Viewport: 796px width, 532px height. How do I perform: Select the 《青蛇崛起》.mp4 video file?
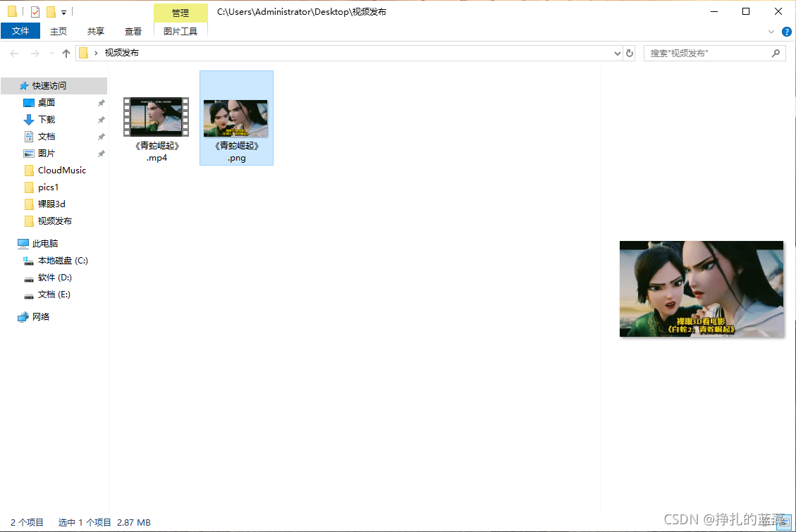(x=157, y=130)
